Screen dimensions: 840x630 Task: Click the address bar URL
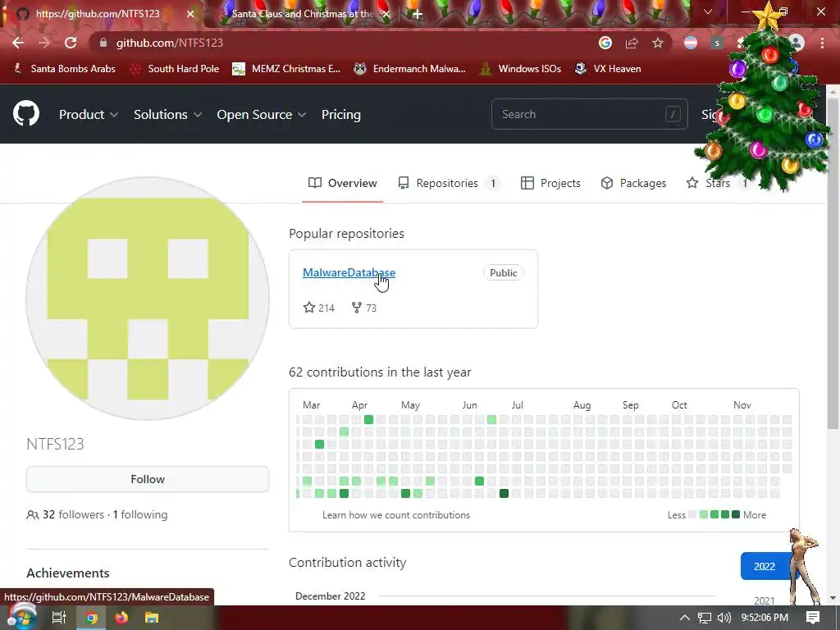[169, 43]
